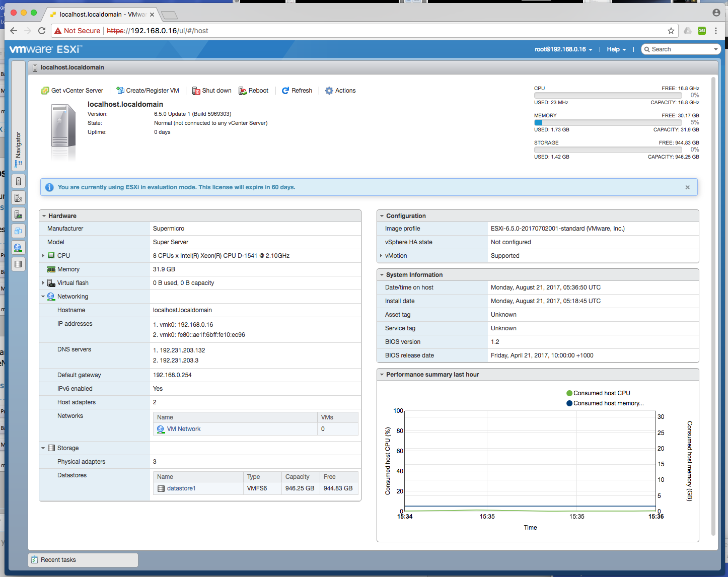Open the Help dropdown menu
This screenshot has height=577, width=728.
[x=616, y=49]
